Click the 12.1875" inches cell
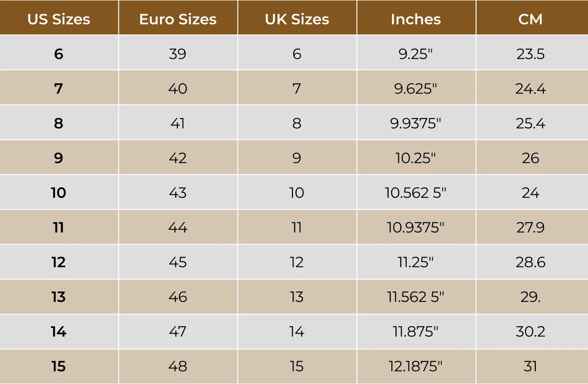588x384 pixels. coord(416,366)
